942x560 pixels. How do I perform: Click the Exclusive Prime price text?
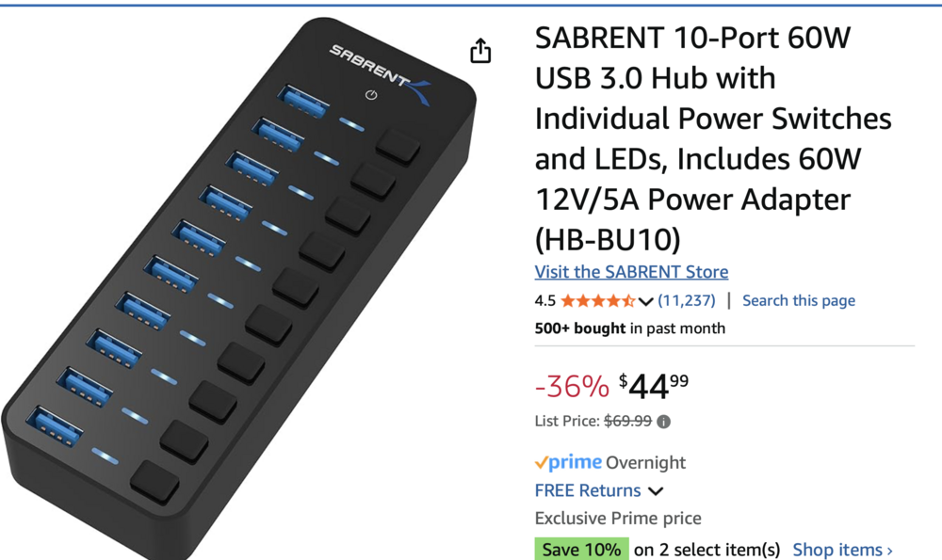pos(618,519)
